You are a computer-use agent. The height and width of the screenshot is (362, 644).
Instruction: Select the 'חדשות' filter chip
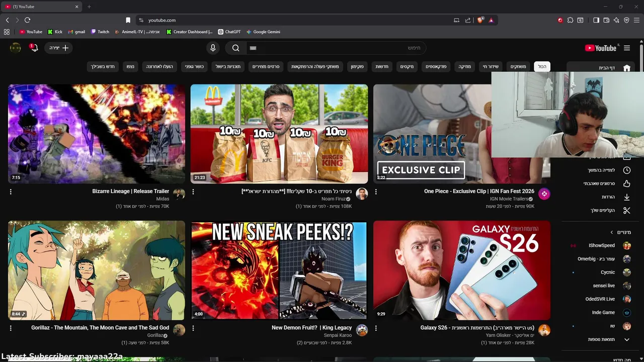382,66
